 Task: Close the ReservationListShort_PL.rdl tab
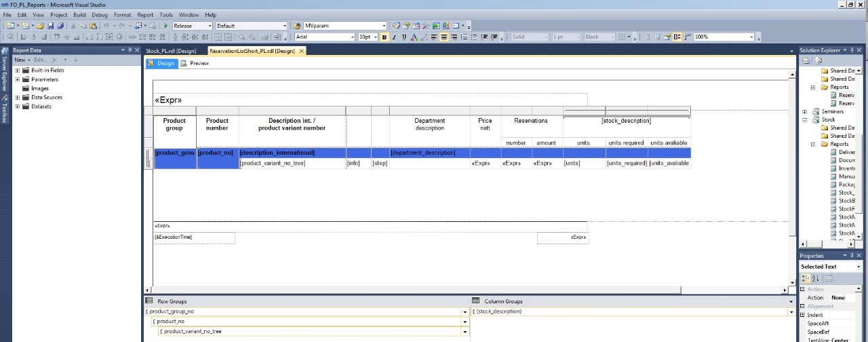[302, 51]
